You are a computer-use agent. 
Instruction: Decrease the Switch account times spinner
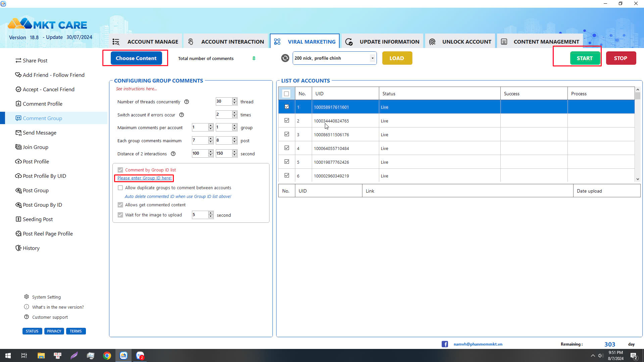point(235,116)
